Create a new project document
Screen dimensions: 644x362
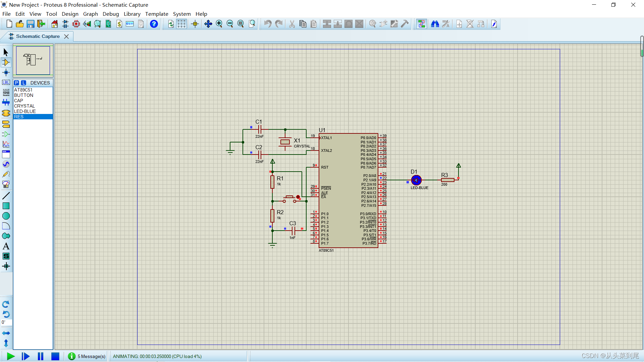[x=9, y=24]
